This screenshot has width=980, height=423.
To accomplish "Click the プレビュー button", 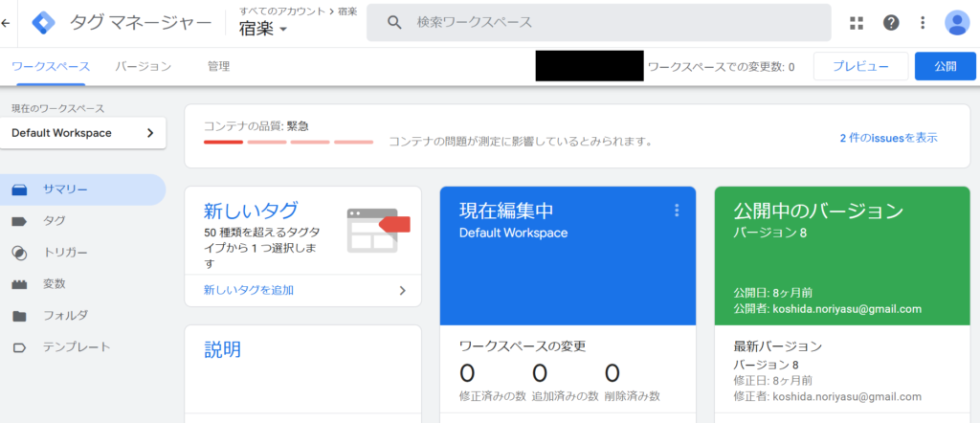I will (860, 66).
